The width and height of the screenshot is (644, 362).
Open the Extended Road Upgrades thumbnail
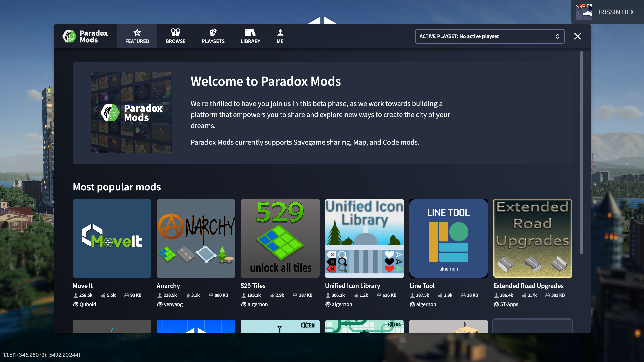532,238
